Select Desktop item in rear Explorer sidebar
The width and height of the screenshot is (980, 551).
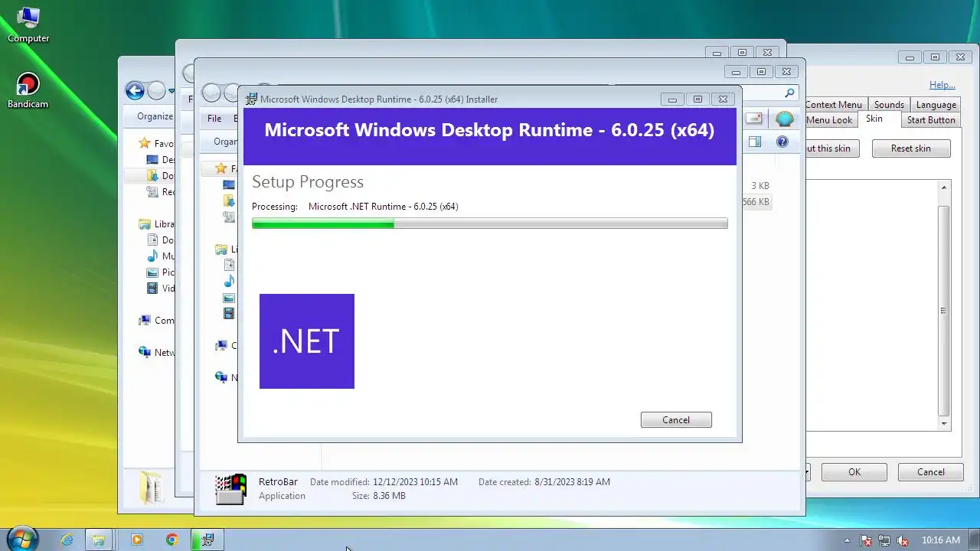pos(160,160)
